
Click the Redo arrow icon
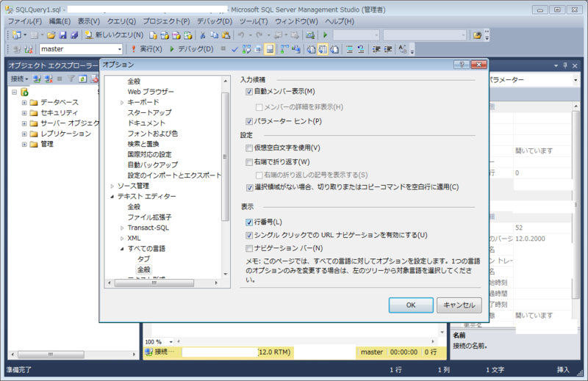259,35
